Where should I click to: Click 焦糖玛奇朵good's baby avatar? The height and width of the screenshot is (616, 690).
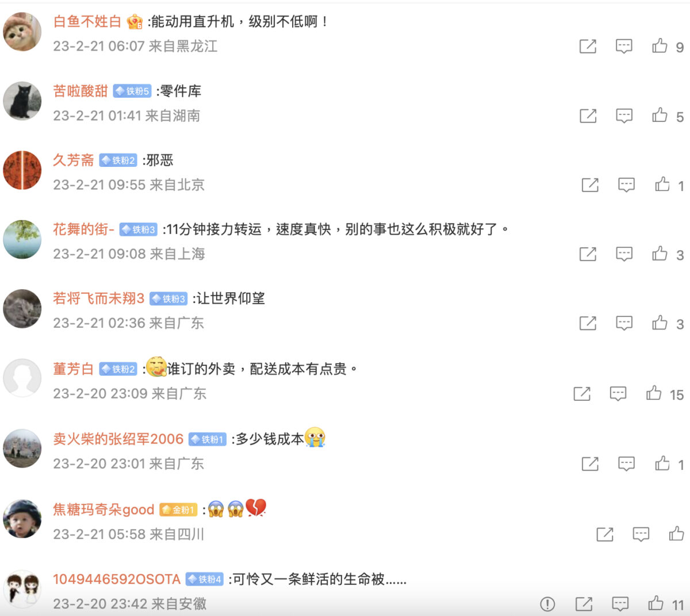pos(22,519)
